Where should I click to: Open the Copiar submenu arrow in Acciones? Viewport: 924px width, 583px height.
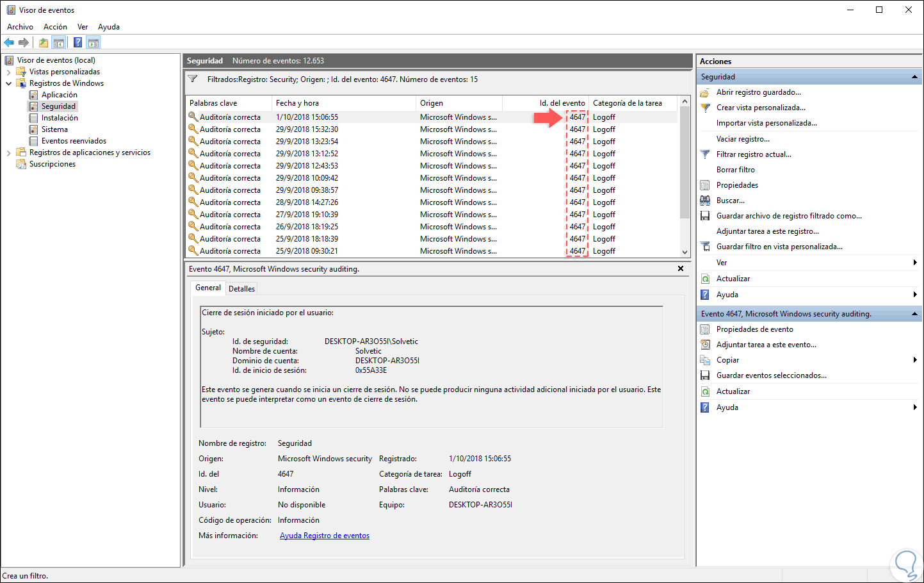coord(915,360)
